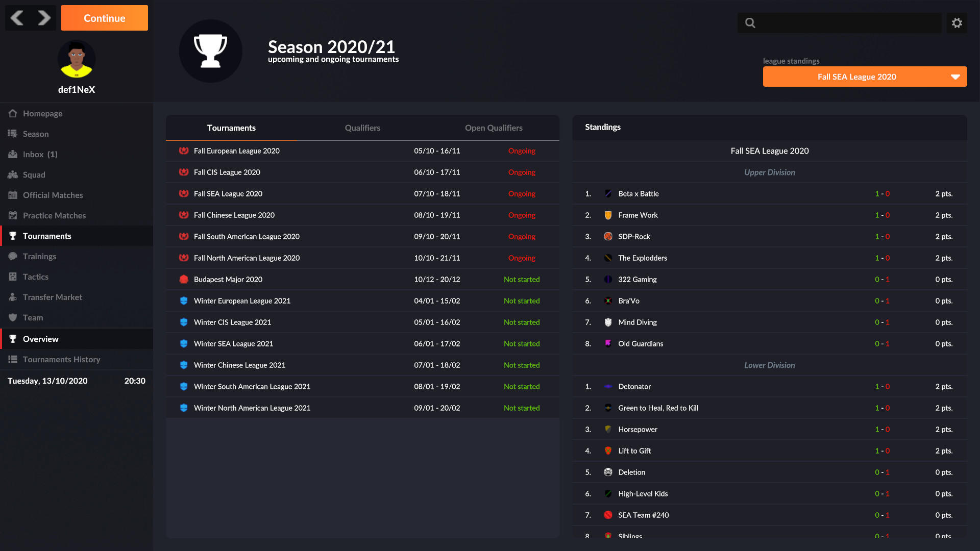Select the Tactics sidebar icon
The height and width of the screenshot is (551, 980).
pyautogui.click(x=12, y=277)
